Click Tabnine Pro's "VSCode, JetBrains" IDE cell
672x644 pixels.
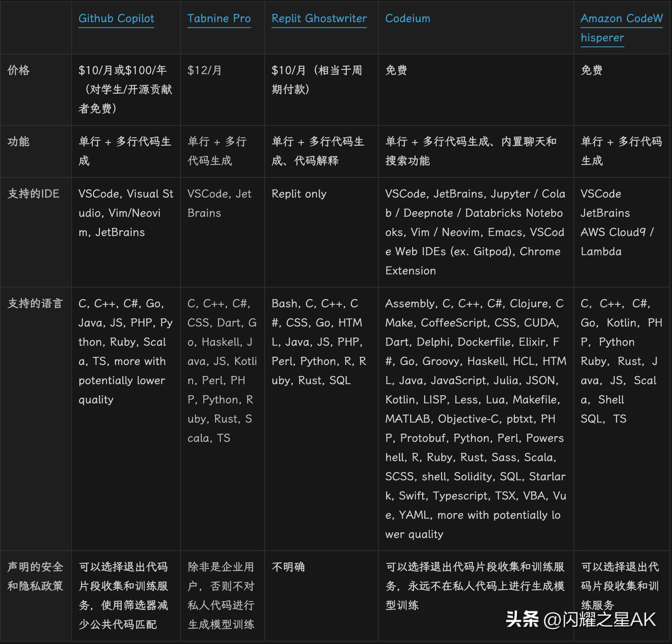(219, 203)
